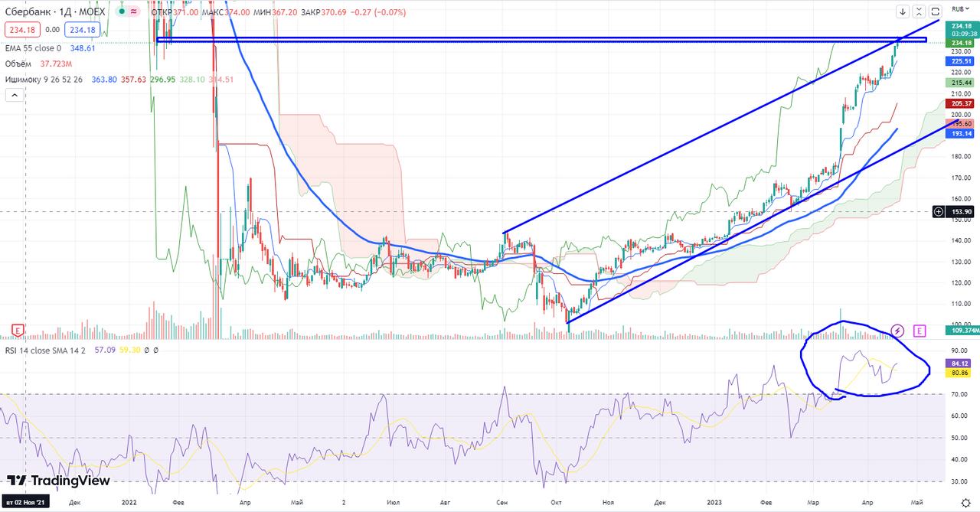Click the purple lightning bolt event icon
Screen dimensions: 980x512
(898, 331)
